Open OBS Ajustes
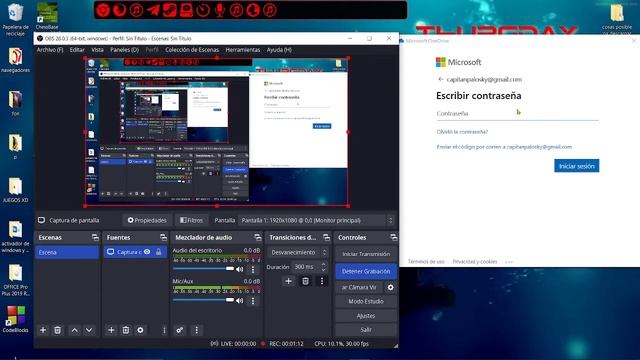 (x=366, y=316)
